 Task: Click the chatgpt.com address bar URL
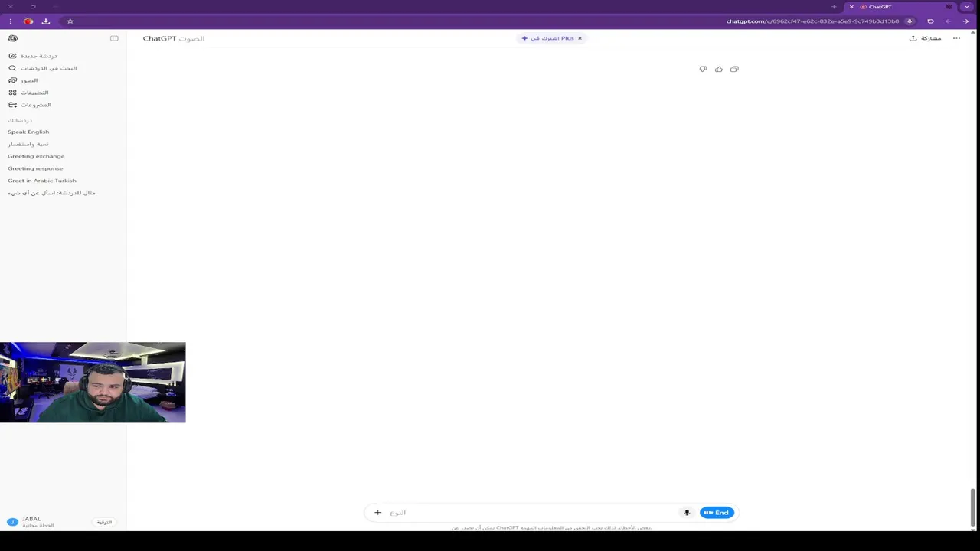coord(812,21)
